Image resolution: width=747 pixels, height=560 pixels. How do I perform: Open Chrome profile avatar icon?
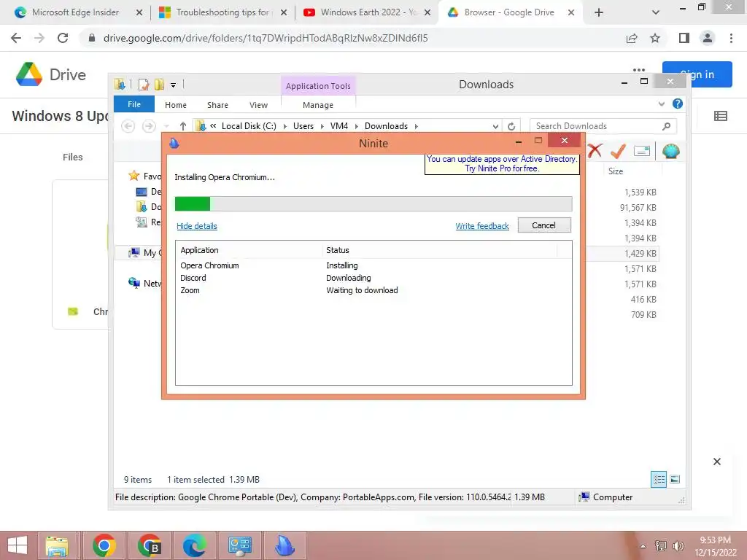tap(708, 38)
